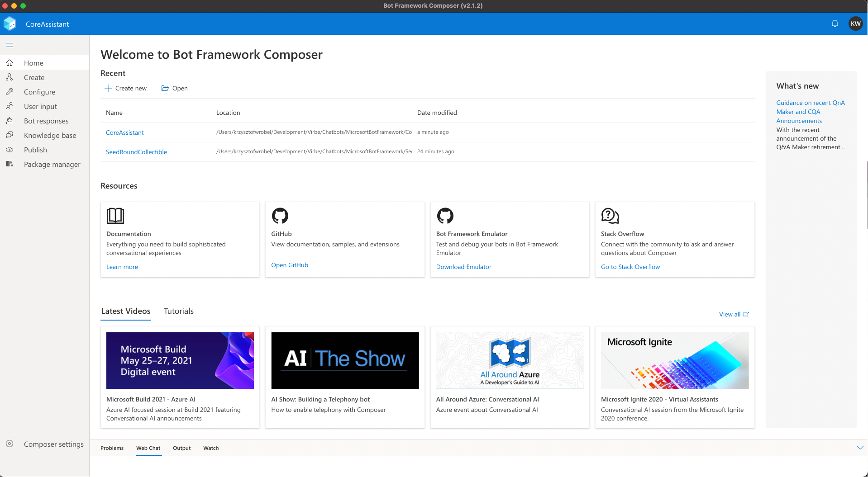Open Configure in sidebar
868x477 pixels.
pyautogui.click(x=44, y=92)
